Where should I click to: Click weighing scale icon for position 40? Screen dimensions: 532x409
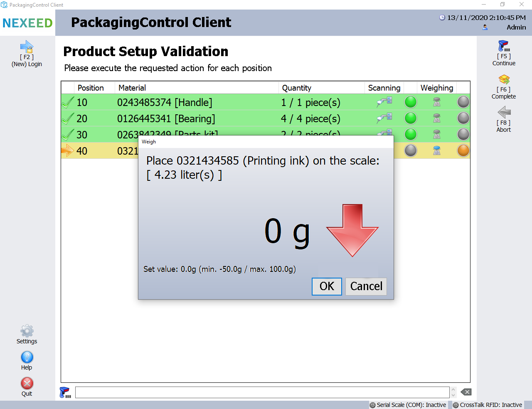point(436,150)
